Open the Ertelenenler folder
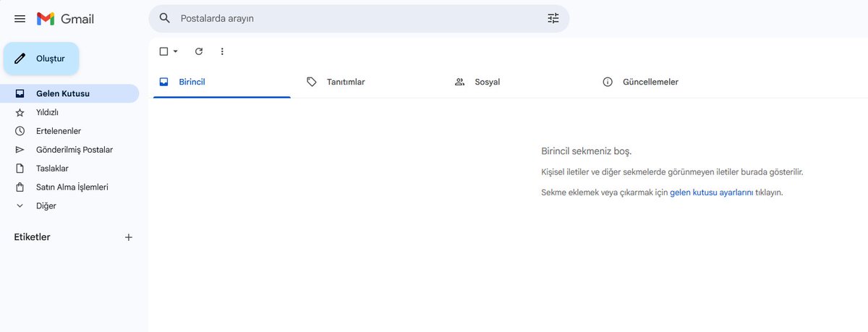The image size is (868, 332). pyautogui.click(x=69, y=131)
